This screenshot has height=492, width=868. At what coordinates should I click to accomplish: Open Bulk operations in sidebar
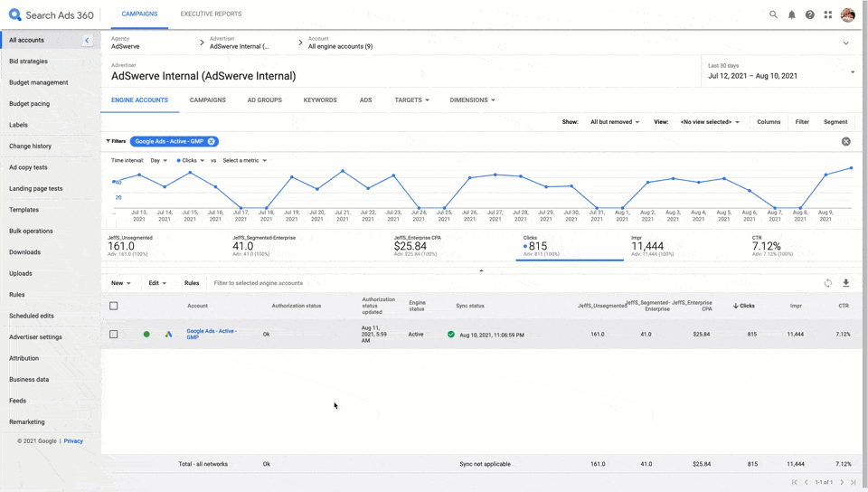coord(31,231)
